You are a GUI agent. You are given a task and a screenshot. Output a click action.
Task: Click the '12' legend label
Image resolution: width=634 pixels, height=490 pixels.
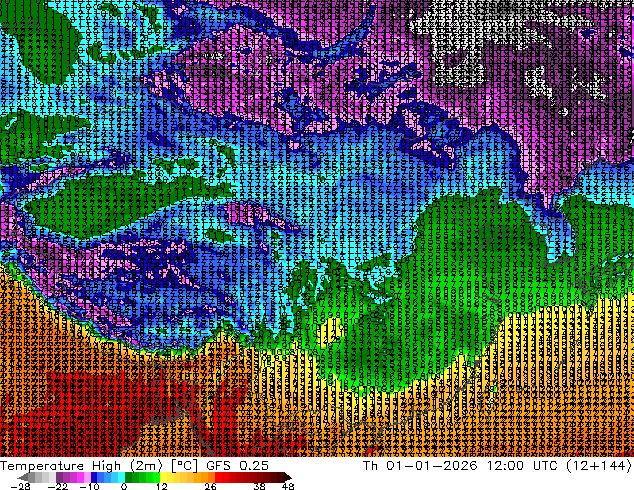(162, 486)
